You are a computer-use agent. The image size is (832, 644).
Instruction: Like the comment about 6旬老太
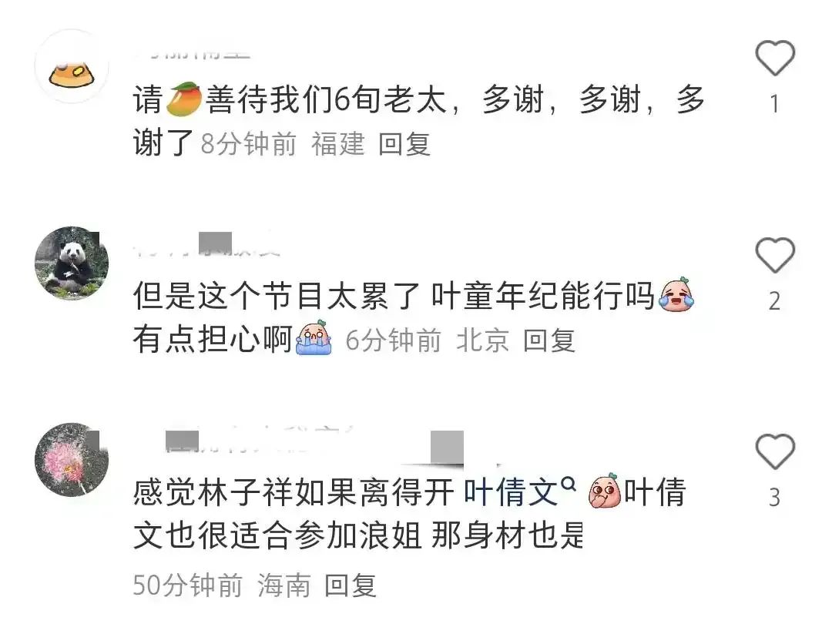pos(775,57)
